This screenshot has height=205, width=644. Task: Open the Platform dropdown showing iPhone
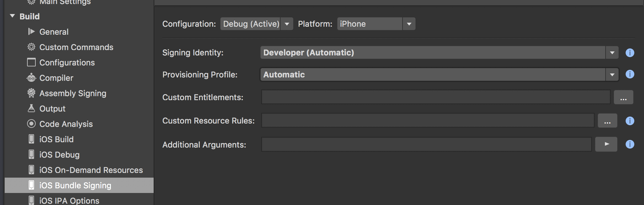click(376, 24)
